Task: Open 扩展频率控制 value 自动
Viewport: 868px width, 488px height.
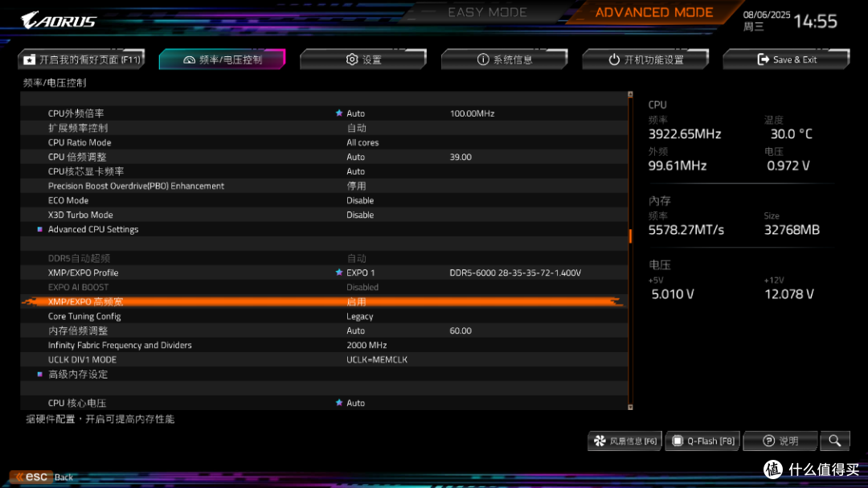Action: click(x=357, y=128)
